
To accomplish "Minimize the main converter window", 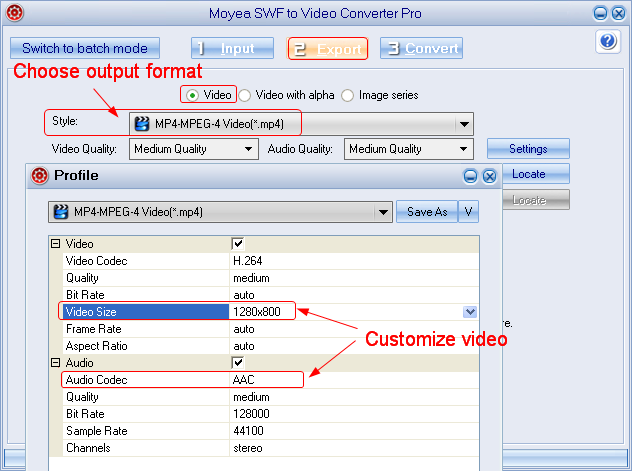I will pyautogui.click(x=600, y=13).
